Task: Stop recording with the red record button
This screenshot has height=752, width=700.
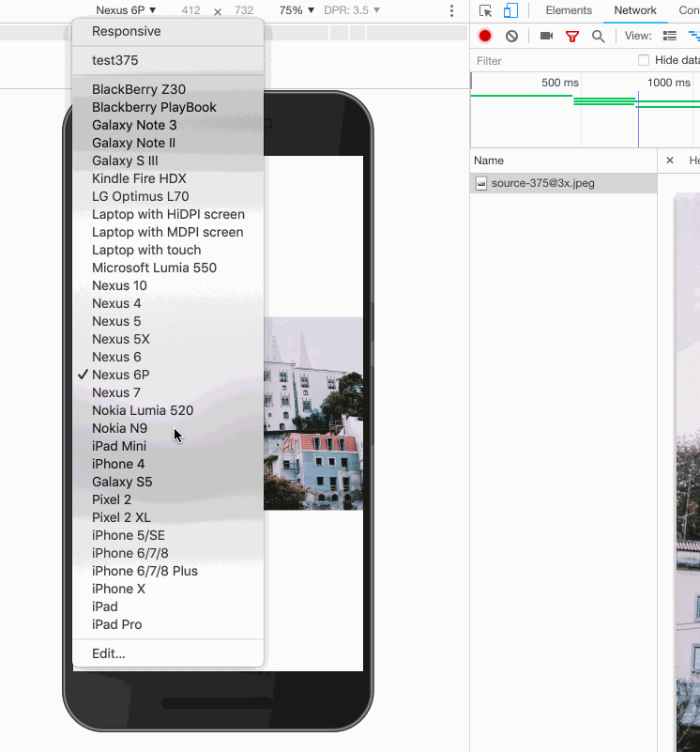Action: (x=485, y=36)
